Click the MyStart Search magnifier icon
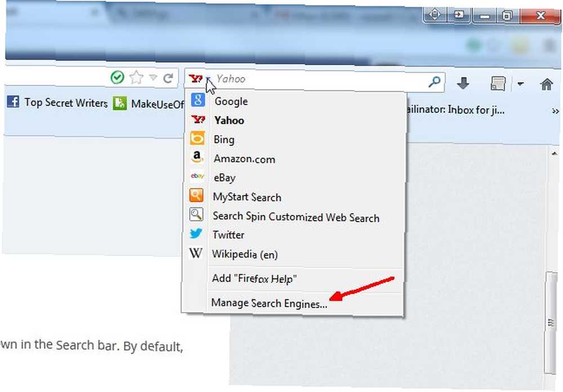 point(196,196)
